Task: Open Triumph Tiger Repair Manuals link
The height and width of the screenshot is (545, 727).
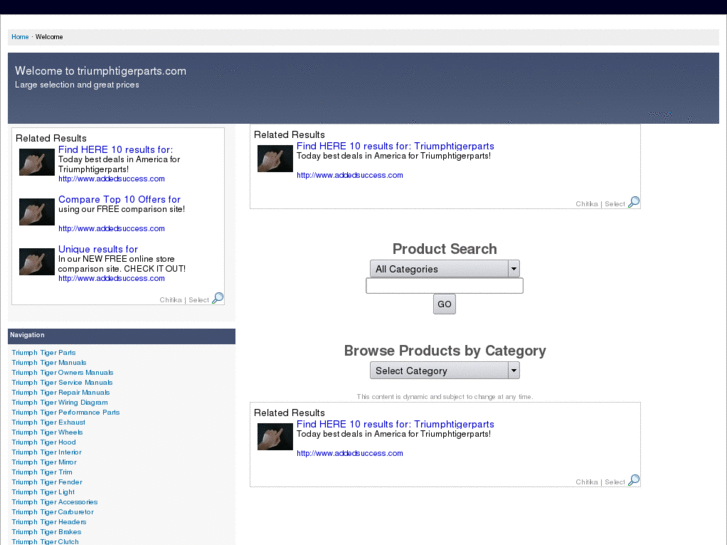Action: coord(61,392)
